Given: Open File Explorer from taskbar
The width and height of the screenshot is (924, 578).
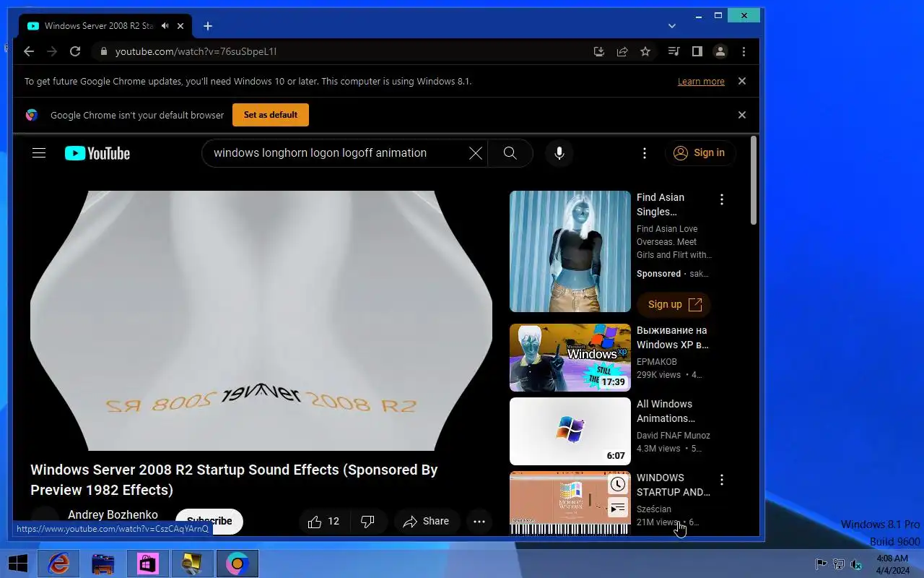Looking at the screenshot, I should click(103, 564).
